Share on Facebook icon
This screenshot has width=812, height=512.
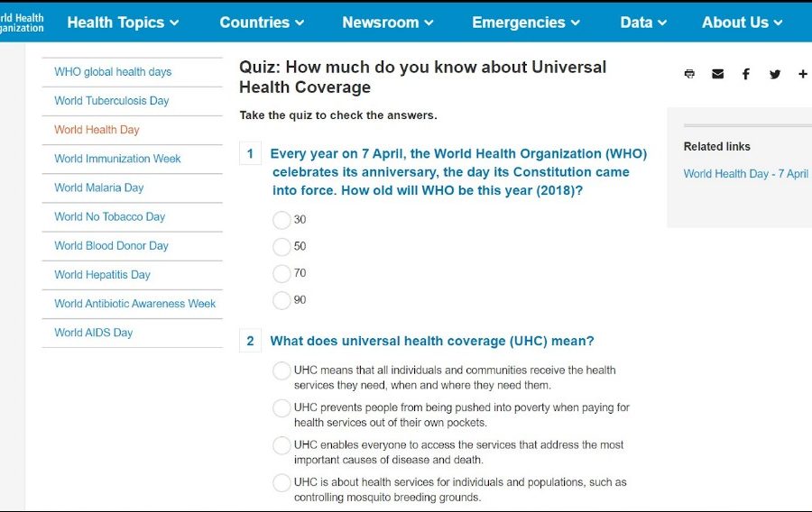(746, 74)
